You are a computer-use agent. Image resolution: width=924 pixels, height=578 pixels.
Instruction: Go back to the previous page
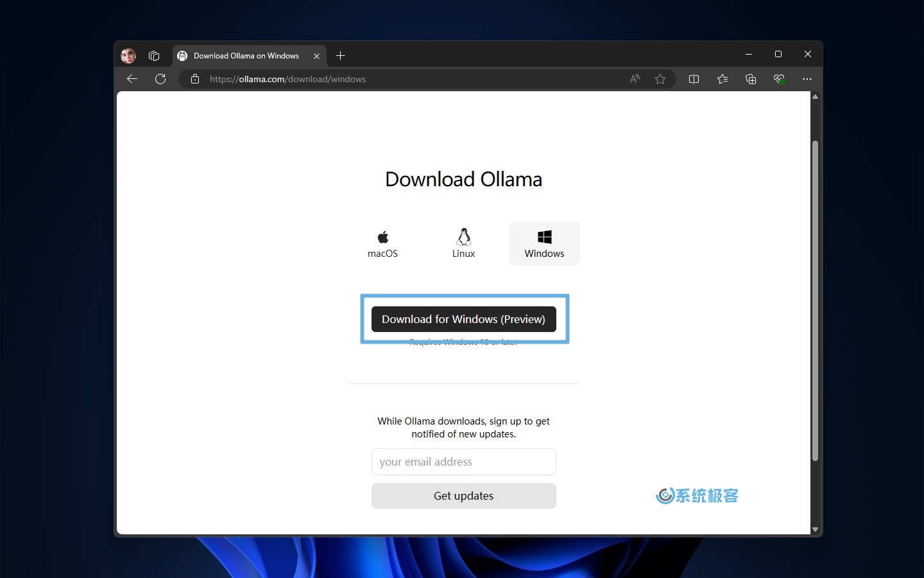pos(132,79)
